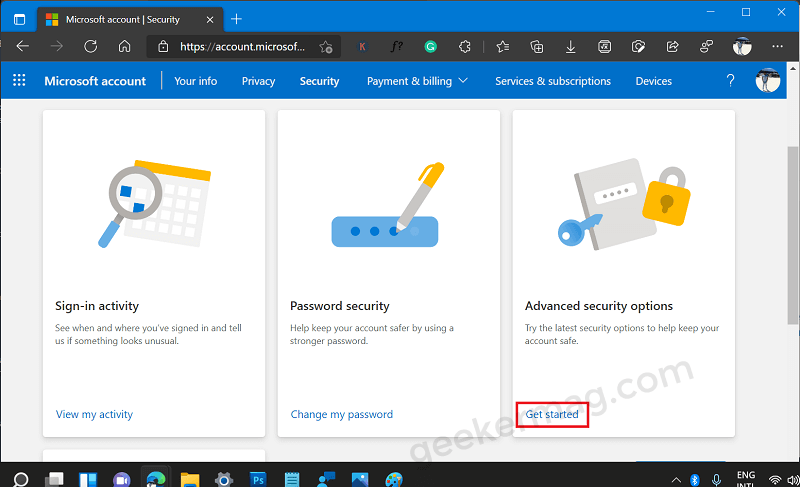The image size is (800, 487).
Task: Open the tab actions menu icon
Action: coord(19,19)
